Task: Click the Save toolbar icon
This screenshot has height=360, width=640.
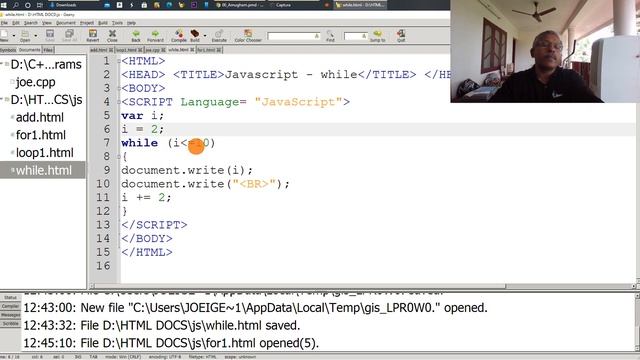Action: click(x=50, y=36)
